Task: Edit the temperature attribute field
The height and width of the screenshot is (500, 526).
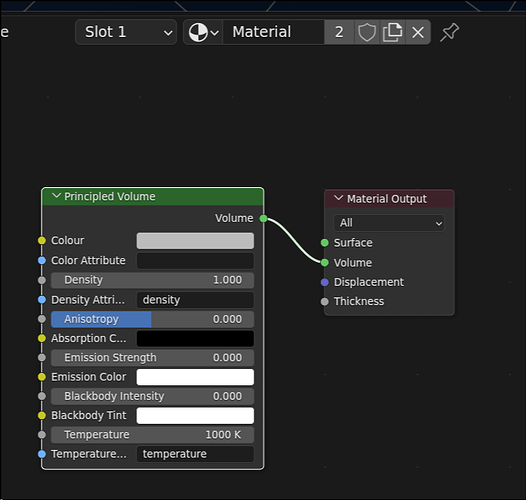Action: pos(195,454)
